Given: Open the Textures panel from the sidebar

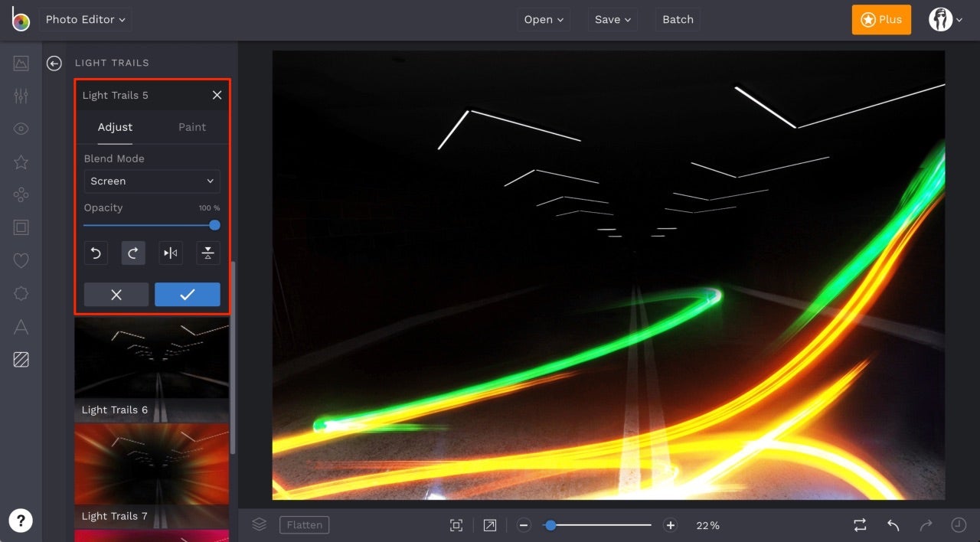Looking at the screenshot, I should pos(21,359).
